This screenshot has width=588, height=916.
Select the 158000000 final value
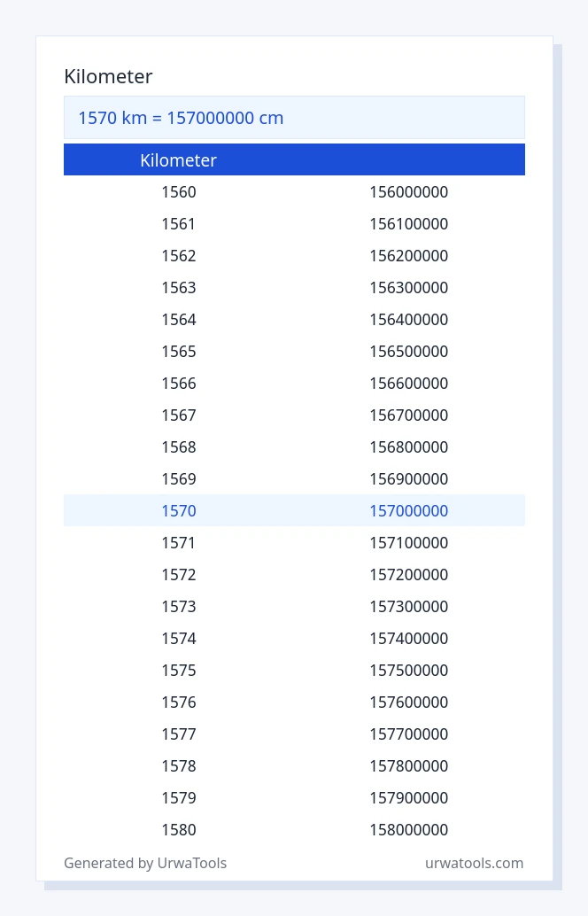tap(409, 829)
